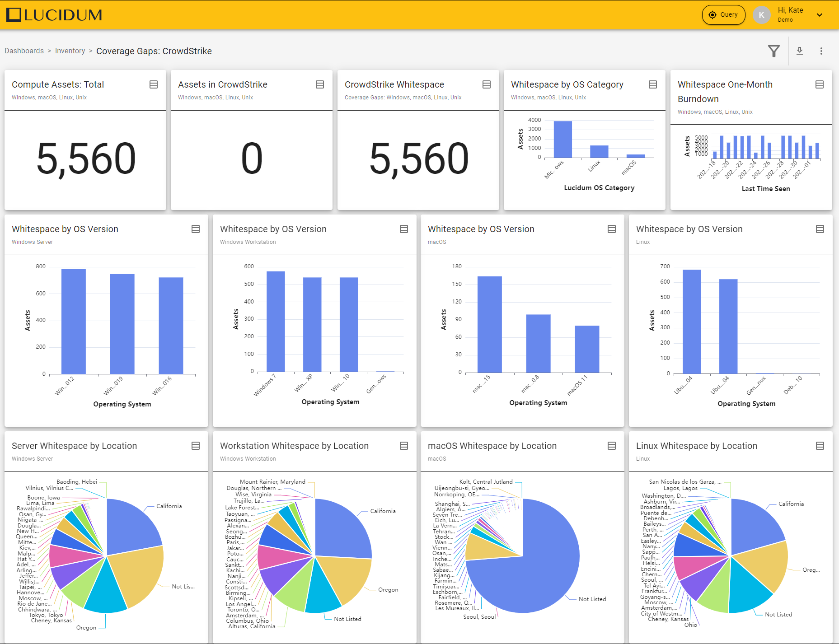
Task: Open details icon on macOS OS Version card
Action: (612, 229)
